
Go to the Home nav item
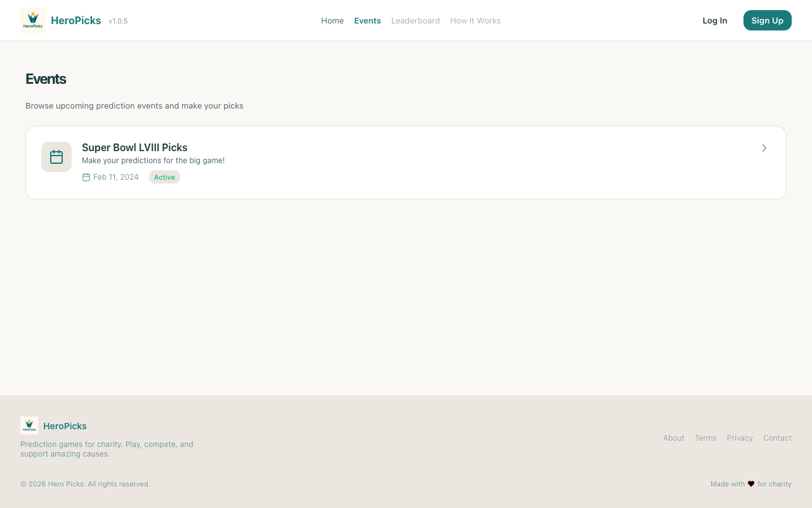(332, 20)
